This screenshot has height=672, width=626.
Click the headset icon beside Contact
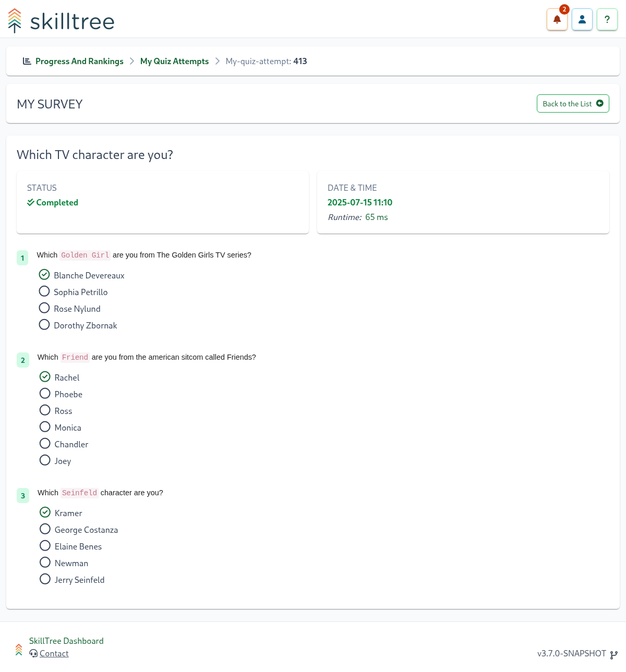coord(33,653)
